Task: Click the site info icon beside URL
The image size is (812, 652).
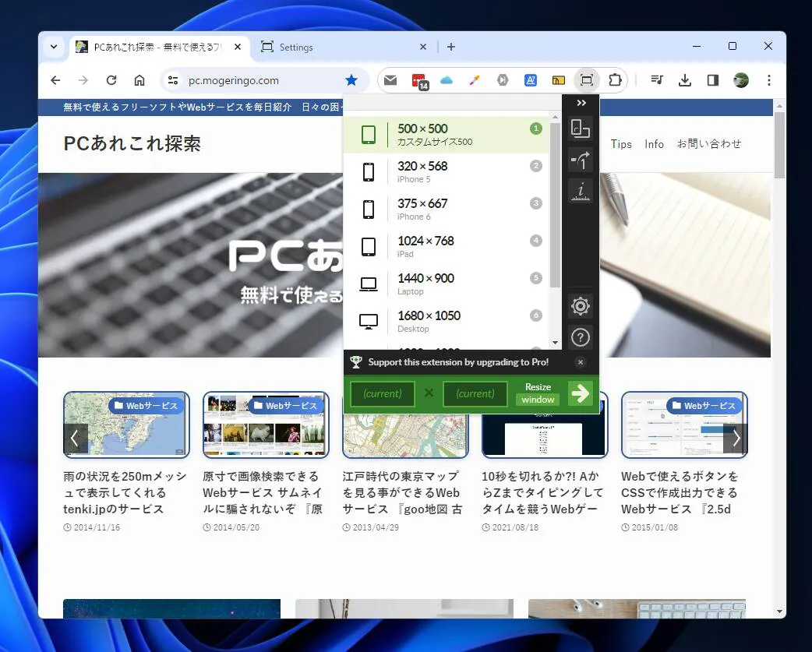Action: 173,80
